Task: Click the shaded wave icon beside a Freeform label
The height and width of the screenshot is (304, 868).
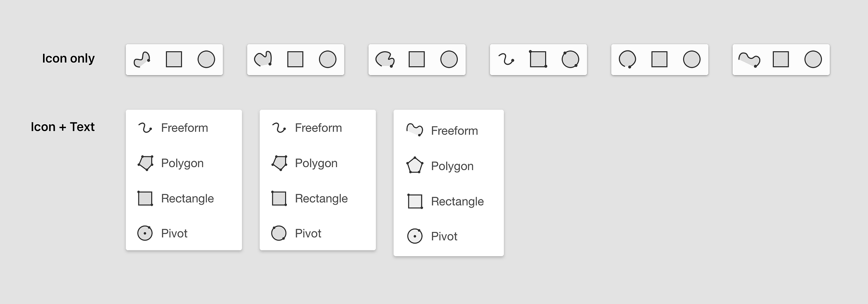Action: 414,130
